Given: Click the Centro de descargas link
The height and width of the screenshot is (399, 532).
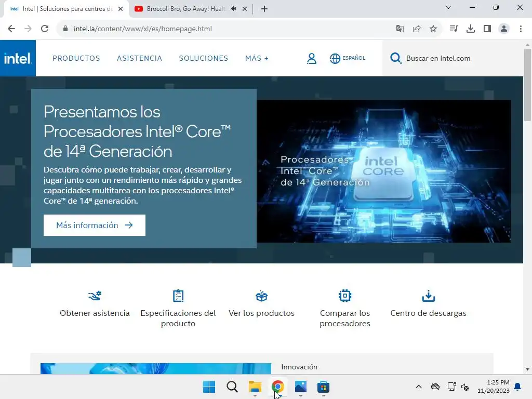Looking at the screenshot, I should (x=428, y=313).
